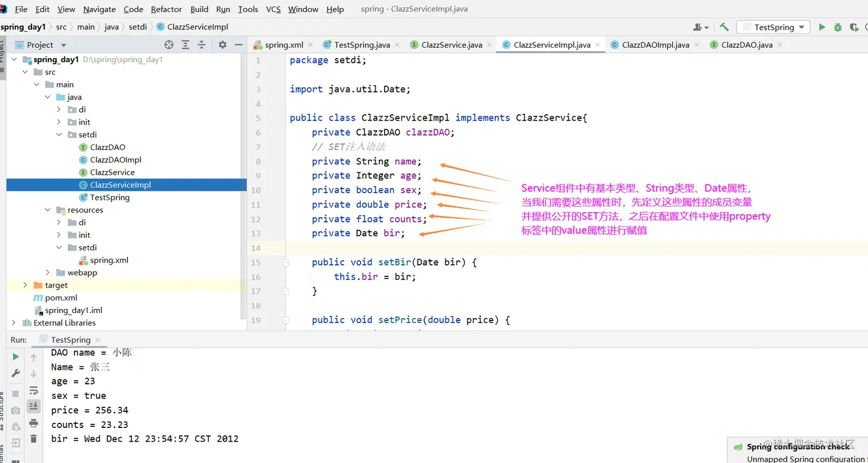
Task: Collapse the resources folder
Action: point(48,210)
